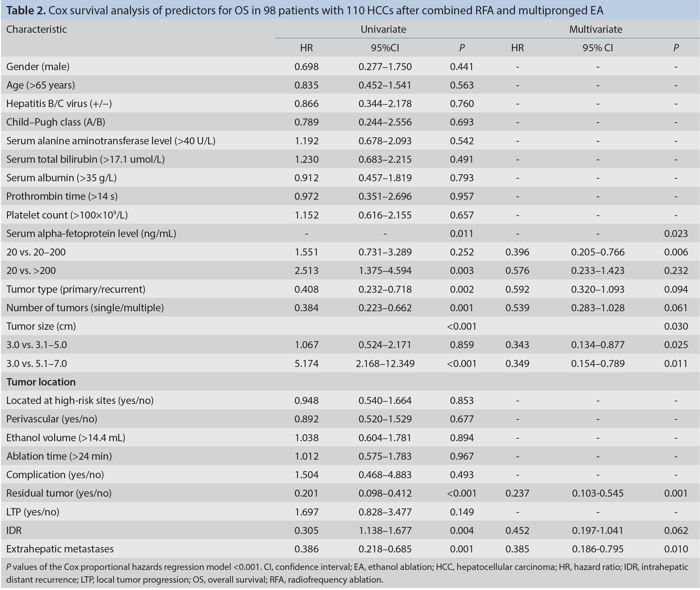Click HR value 0.698
The image size is (700, 590).
point(307,67)
